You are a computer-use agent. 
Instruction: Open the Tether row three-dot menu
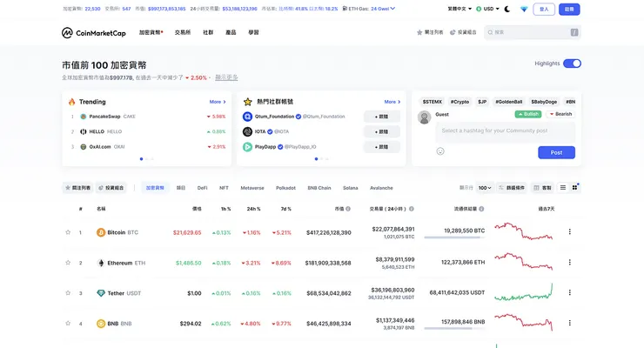(570, 292)
